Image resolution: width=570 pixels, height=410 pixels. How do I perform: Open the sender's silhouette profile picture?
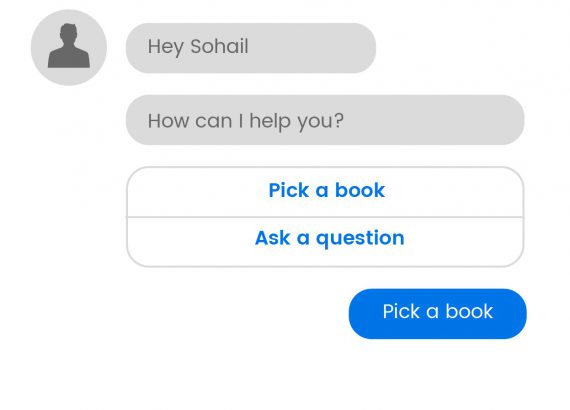[x=69, y=48]
